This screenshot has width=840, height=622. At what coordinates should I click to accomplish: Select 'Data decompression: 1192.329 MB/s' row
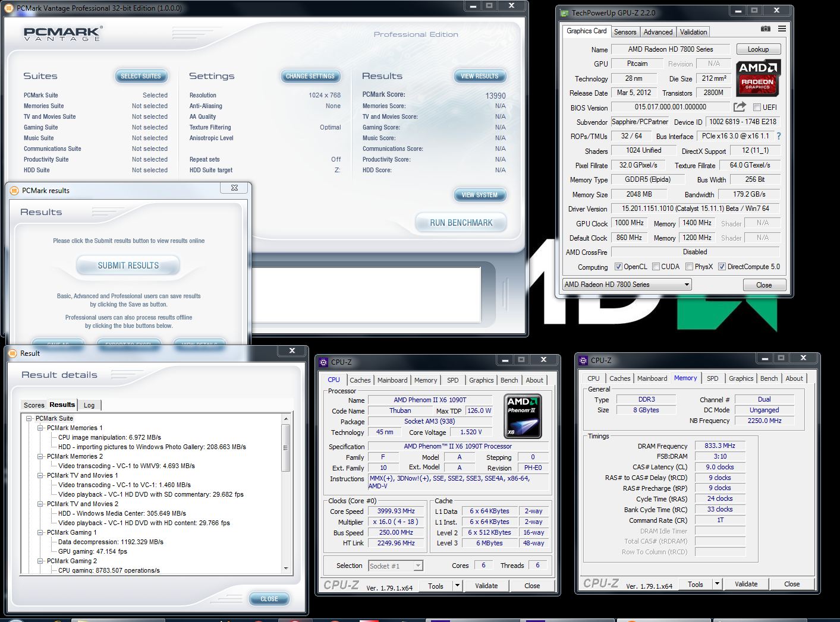(x=111, y=542)
